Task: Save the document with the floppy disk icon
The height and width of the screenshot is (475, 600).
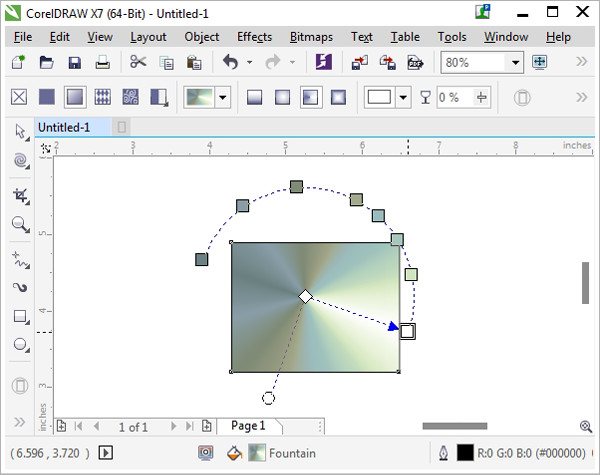Action: coord(74,62)
